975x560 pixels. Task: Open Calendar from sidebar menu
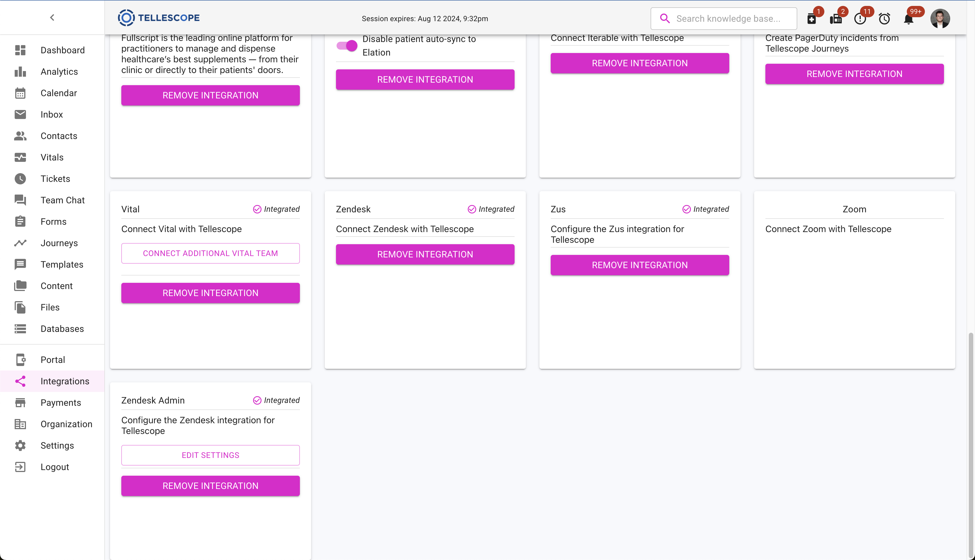pos(59,93)
